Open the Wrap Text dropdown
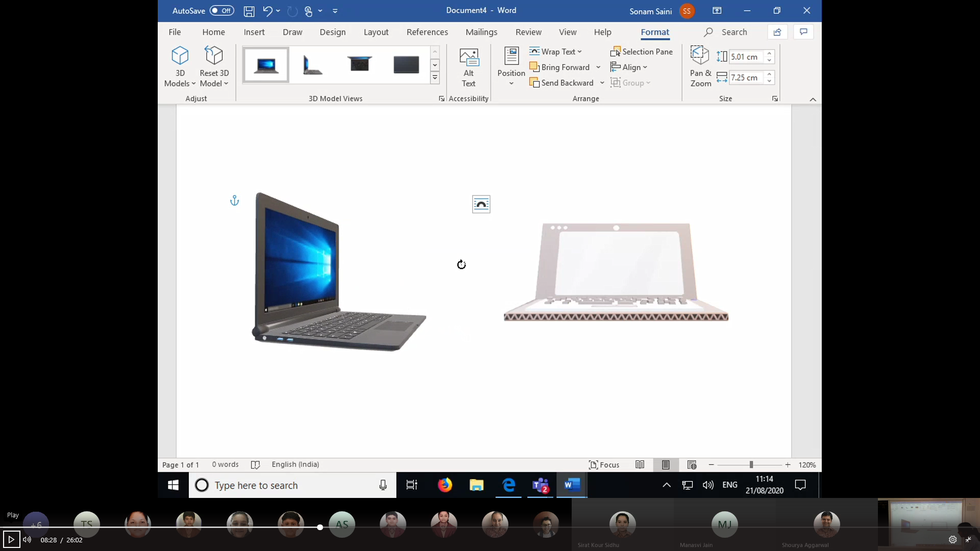980x551 pixels. 555,52
